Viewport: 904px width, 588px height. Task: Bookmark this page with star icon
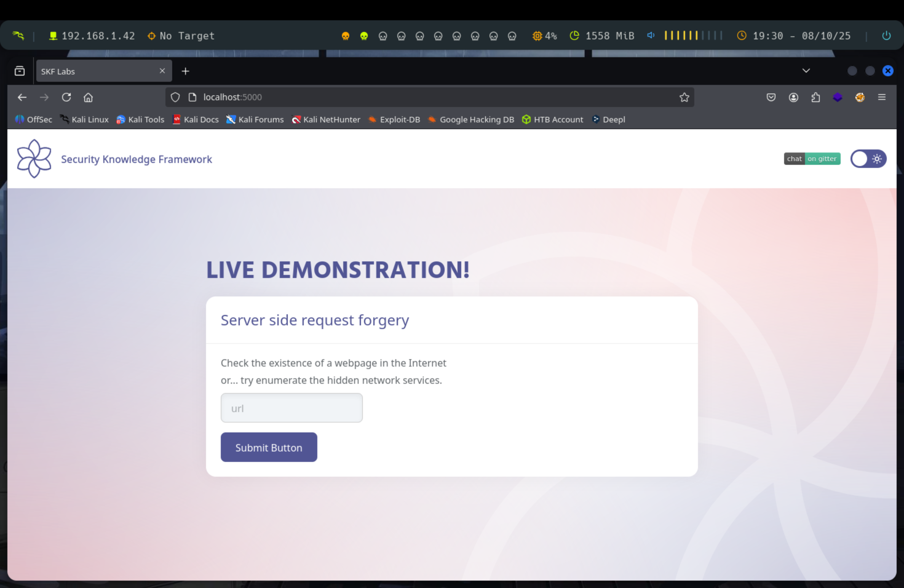point(684,97)
